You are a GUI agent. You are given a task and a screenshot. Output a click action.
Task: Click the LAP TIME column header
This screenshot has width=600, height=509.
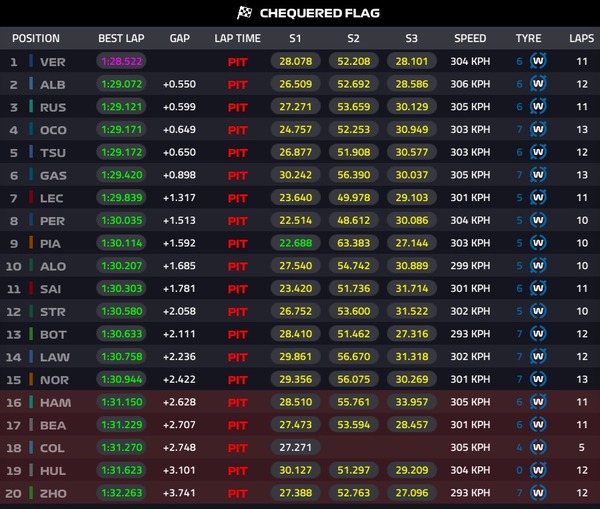coord(237,38)
